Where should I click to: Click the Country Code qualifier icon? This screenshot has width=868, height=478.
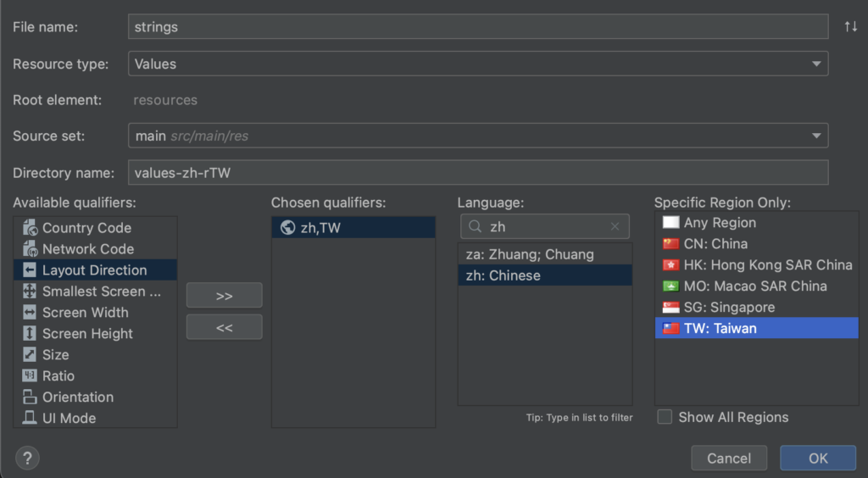coord(30,228)
